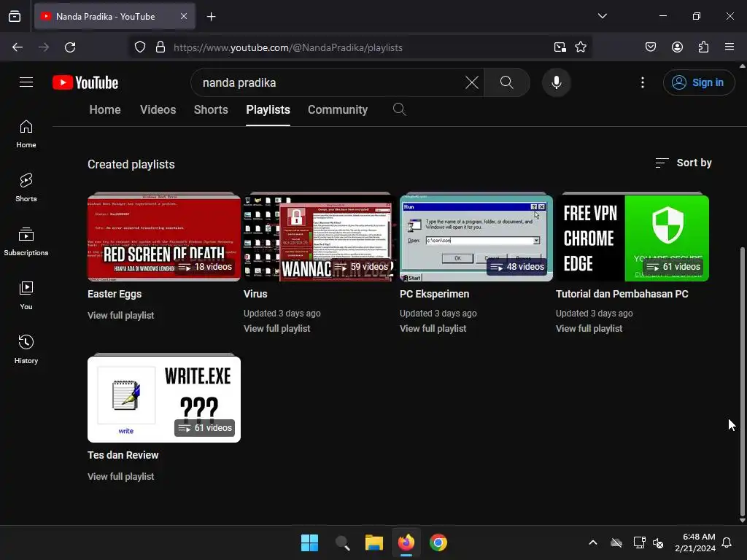Open the YouTube guide hamburger menu
This screenshot has width=747, height=560.
[x=26, y=82]
